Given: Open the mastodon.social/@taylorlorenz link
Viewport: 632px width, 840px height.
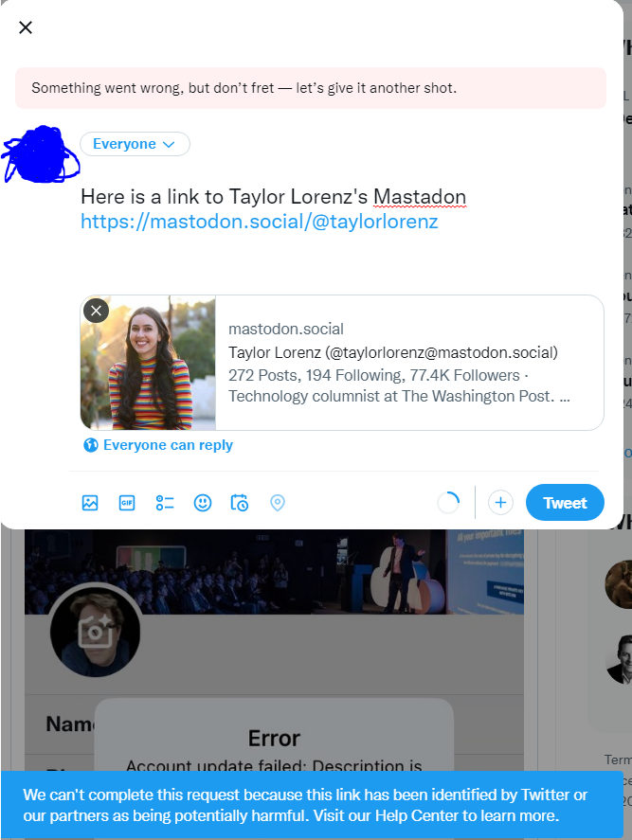Looking at the screenshot, I should tap(259, 222).
